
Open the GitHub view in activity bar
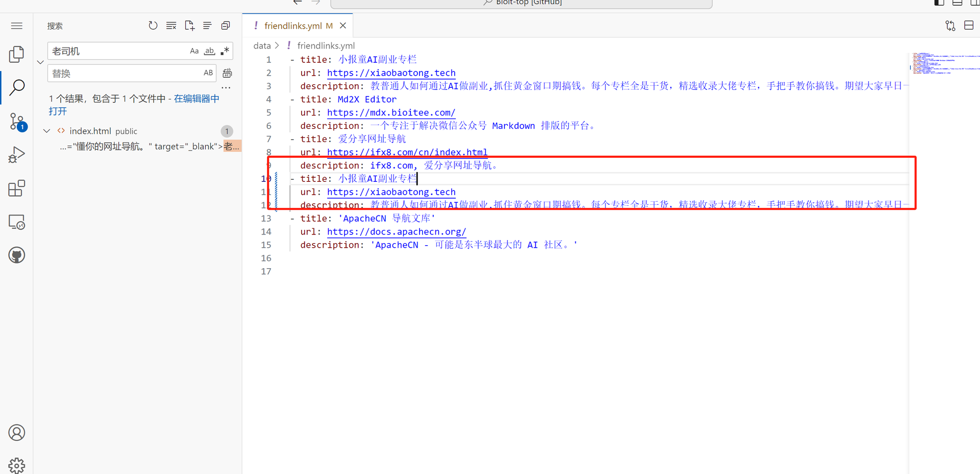pyautogui.click(x=16, y=255)
